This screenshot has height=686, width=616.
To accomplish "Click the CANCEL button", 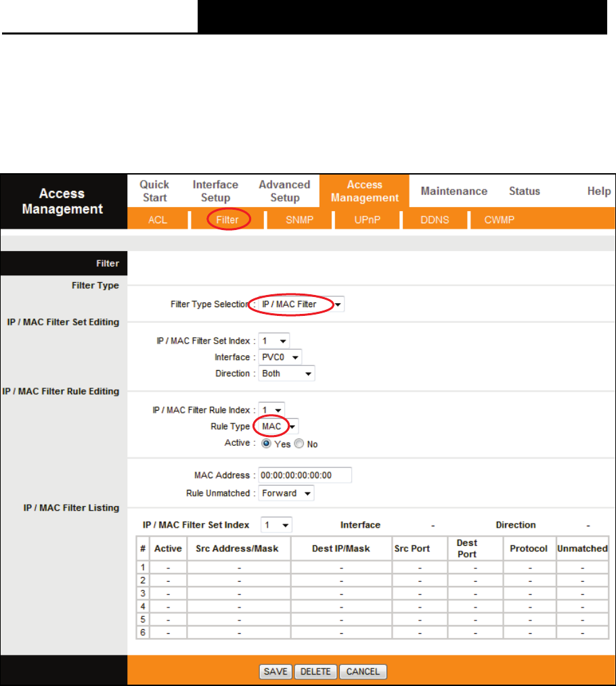I will (x=363, y=672).
